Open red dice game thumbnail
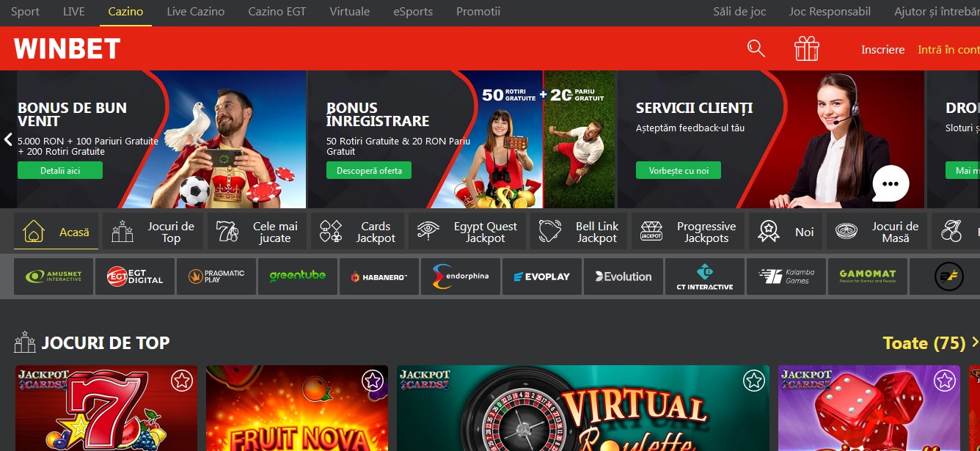The image size is (980, 451). (x=869, y=408)
